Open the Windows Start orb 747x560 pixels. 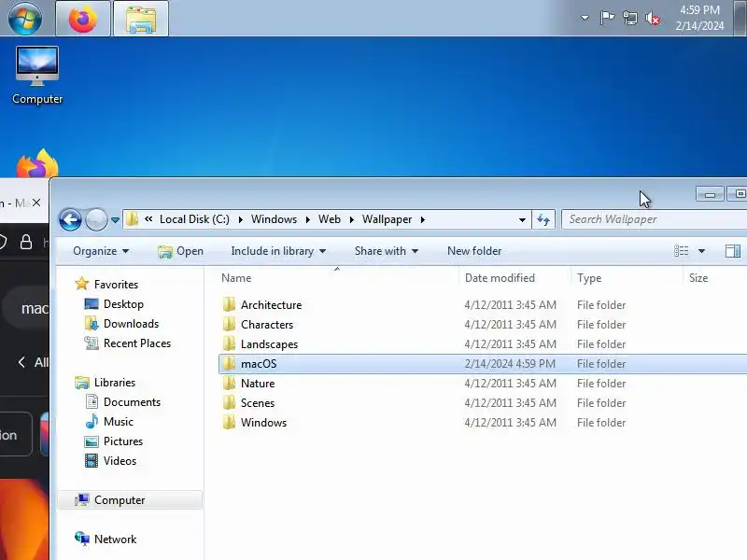pos(25,18)
